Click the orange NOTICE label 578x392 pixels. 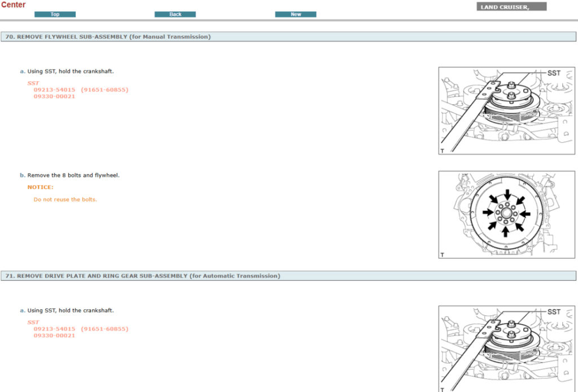[x=41, y=187]
